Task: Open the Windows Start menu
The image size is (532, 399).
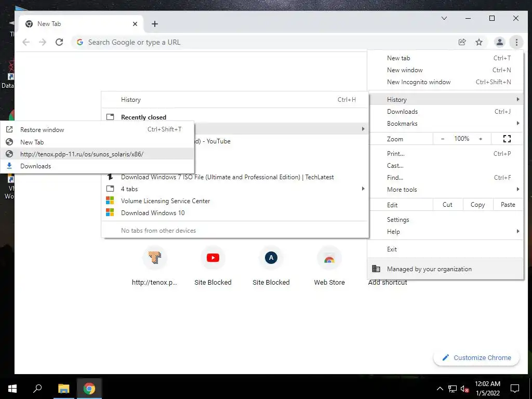Action: click(x=12, y=389)
